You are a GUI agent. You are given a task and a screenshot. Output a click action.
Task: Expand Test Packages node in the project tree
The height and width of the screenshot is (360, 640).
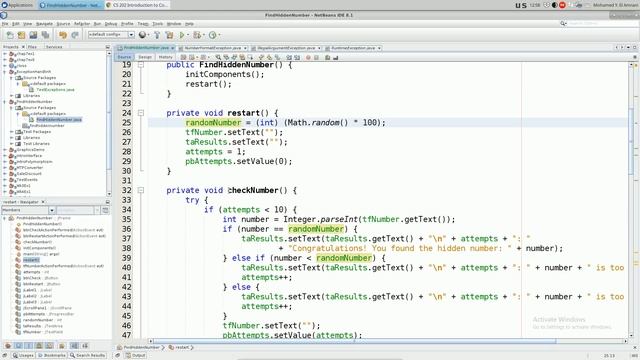(11, 132)
